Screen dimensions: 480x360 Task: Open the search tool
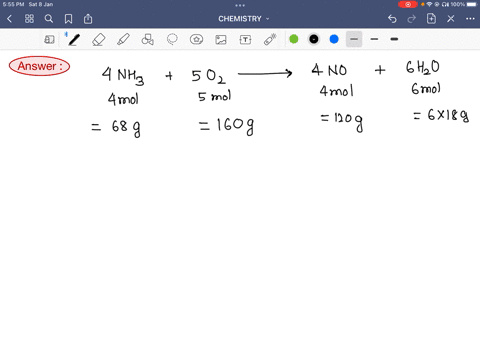49,19
